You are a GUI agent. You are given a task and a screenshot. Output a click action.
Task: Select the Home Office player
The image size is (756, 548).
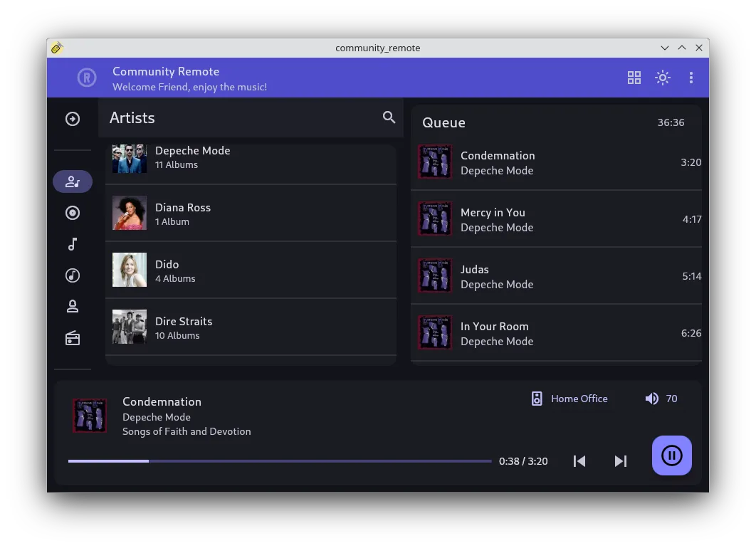click(x=570, y=399)
